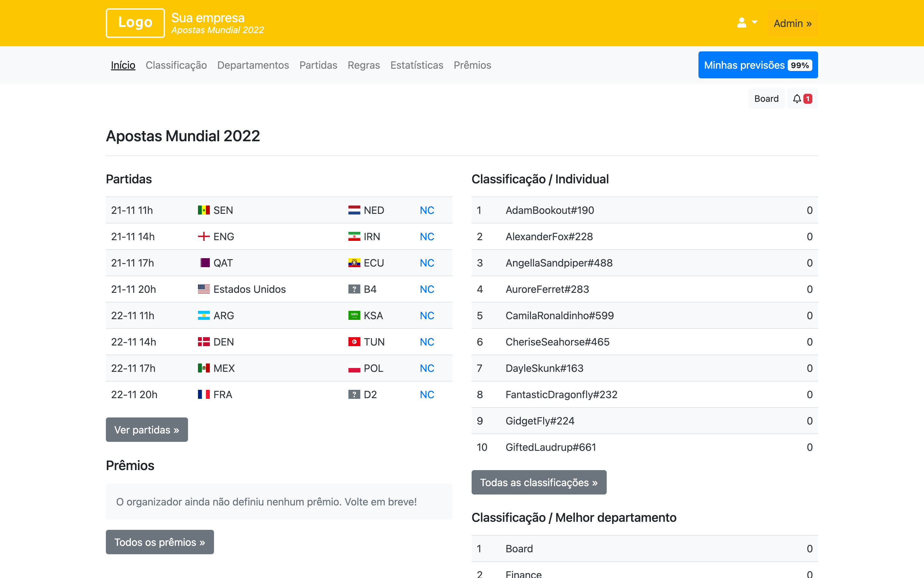Click Denmark flag icon

[x=204, y=342]
